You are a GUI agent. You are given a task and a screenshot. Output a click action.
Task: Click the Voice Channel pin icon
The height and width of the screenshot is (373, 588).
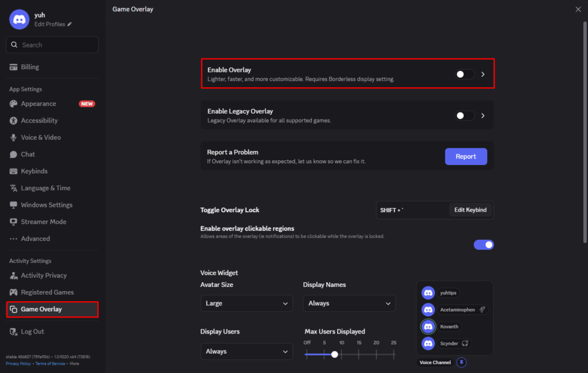coord(461,362)
